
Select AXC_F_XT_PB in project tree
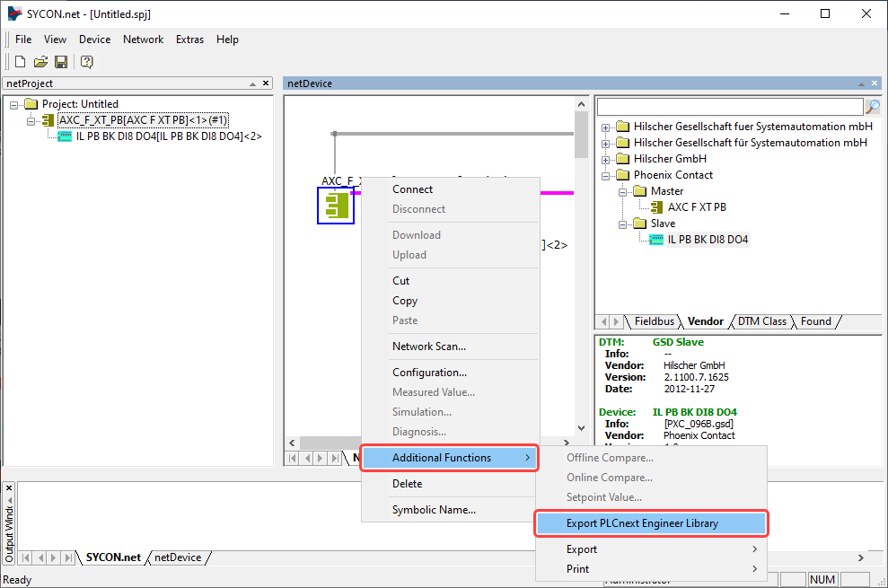pos(144,120)
